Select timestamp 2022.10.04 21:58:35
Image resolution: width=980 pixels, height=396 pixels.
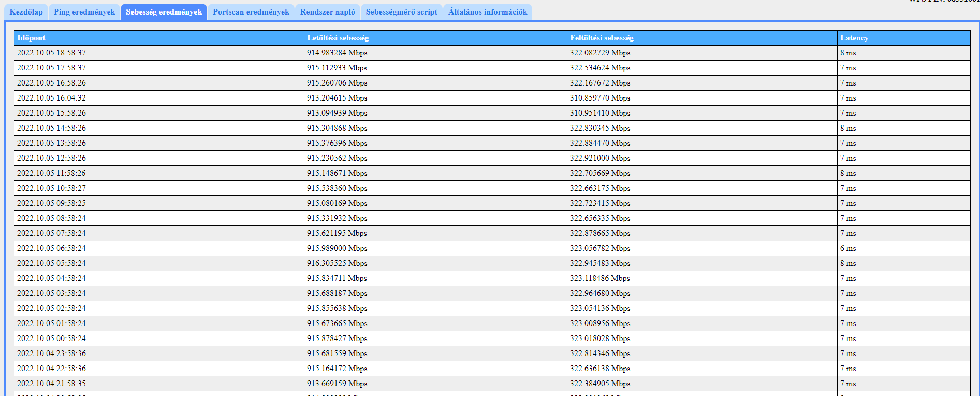point(52,384)
